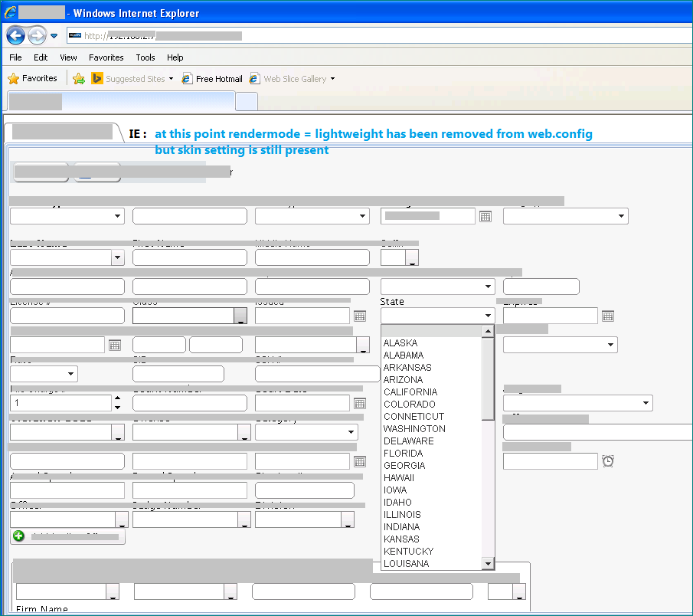The image size is (693, 616).
Task: Select INDIANA in the State list
Action: [431, 527]
